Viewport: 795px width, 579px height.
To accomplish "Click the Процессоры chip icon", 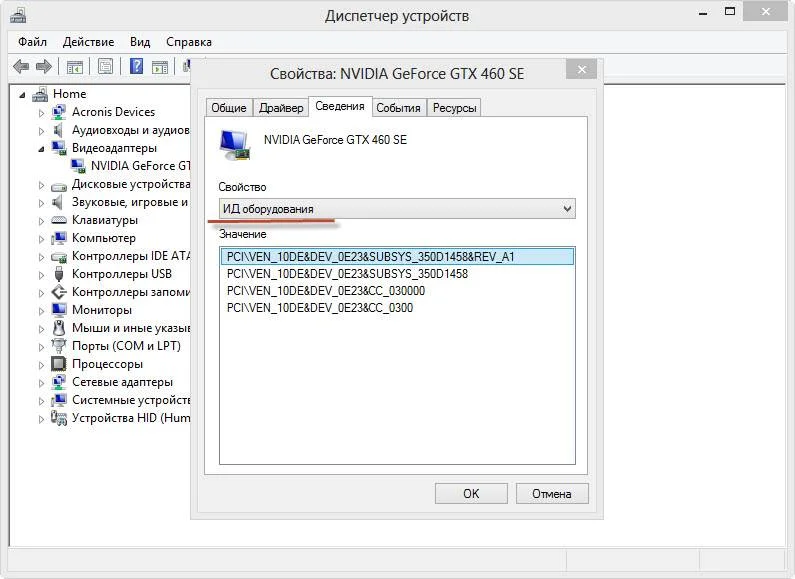I will (x=59, y=364).
